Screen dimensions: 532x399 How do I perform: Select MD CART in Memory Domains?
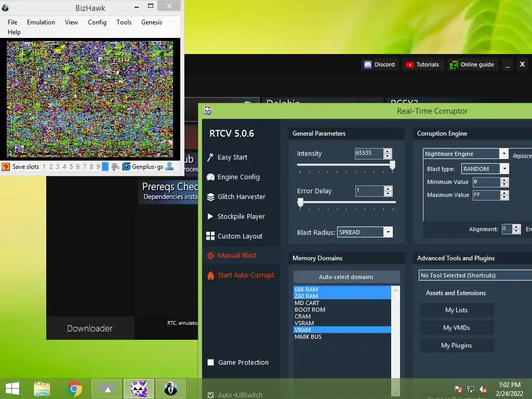(342, 303)
